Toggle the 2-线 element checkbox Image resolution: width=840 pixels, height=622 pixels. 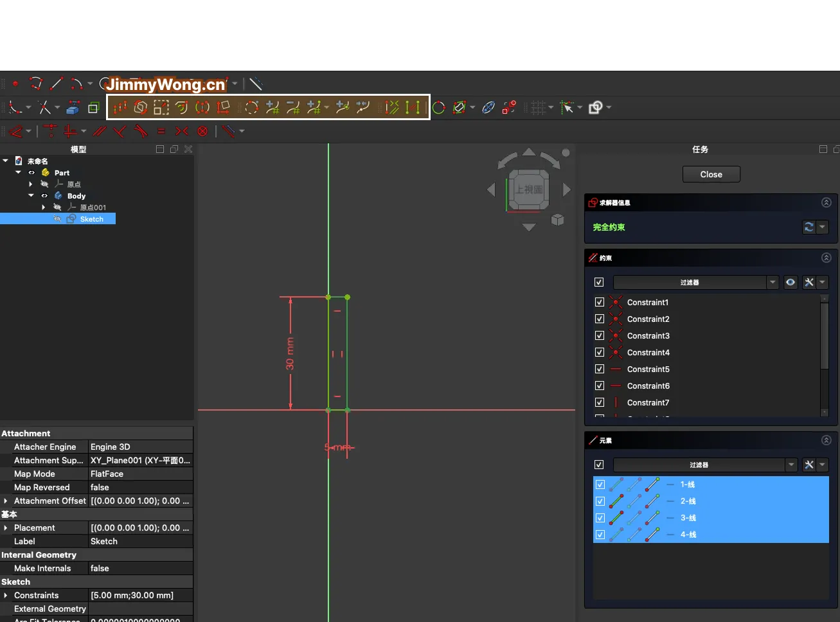click(x=600, y=501)
